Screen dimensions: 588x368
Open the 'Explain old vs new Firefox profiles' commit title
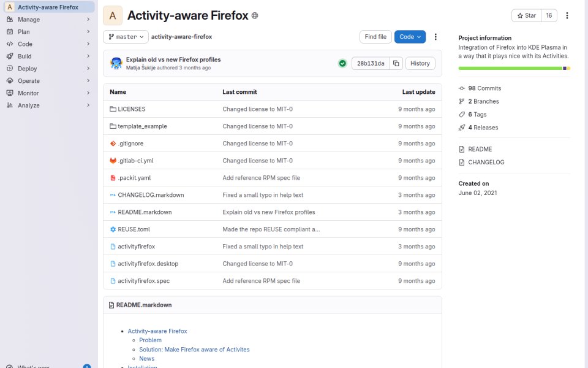pyautogui.click(x=173, y=59)
